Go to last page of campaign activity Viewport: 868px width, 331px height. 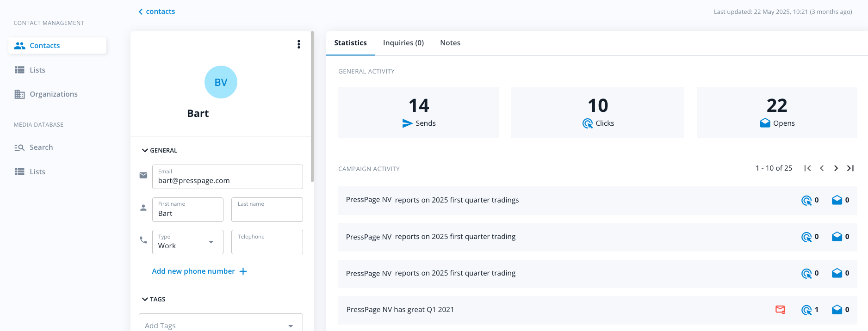(x=850, y=168)
